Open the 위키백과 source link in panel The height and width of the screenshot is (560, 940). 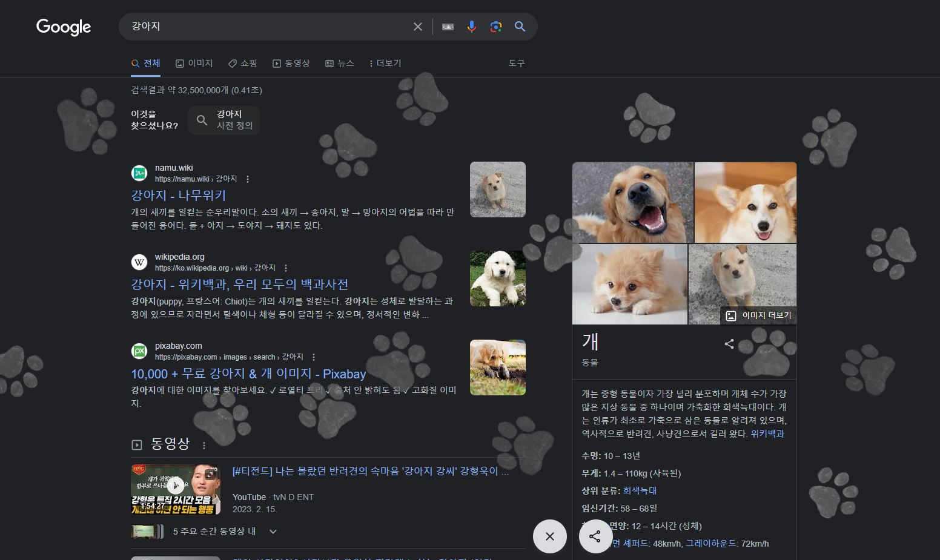[767, 434]
